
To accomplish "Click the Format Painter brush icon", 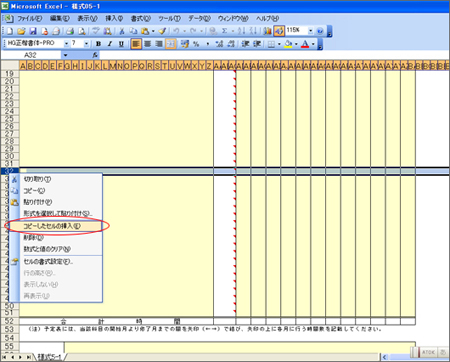I will pyautogui.click(x=162, y=31).
